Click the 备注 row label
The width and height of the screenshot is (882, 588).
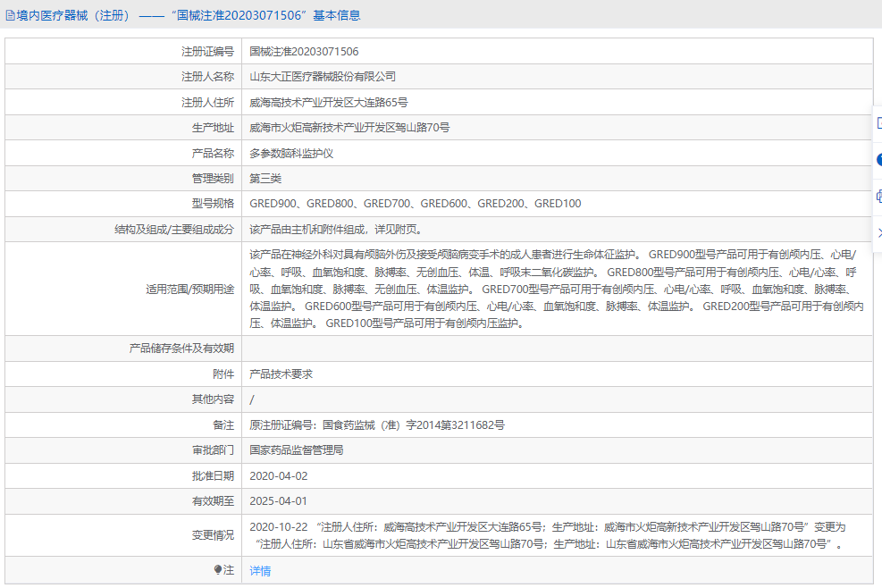[223, 424]
